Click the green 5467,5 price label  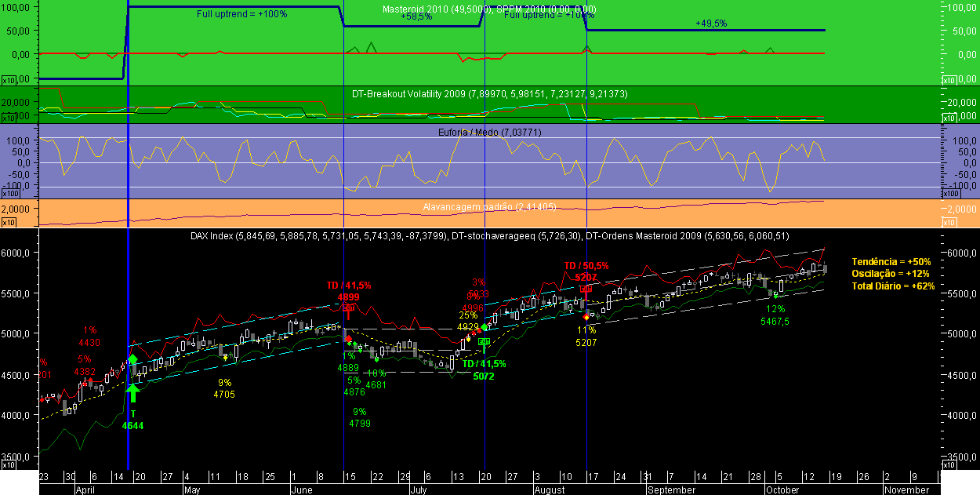pyautogui.click(x=775, y=322)
